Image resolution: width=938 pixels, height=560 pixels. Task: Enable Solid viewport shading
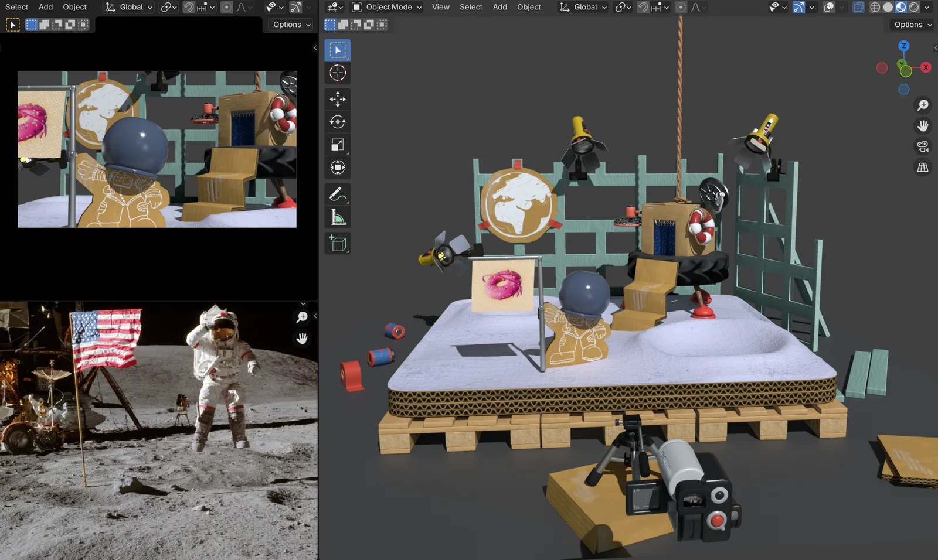[888, 7]
